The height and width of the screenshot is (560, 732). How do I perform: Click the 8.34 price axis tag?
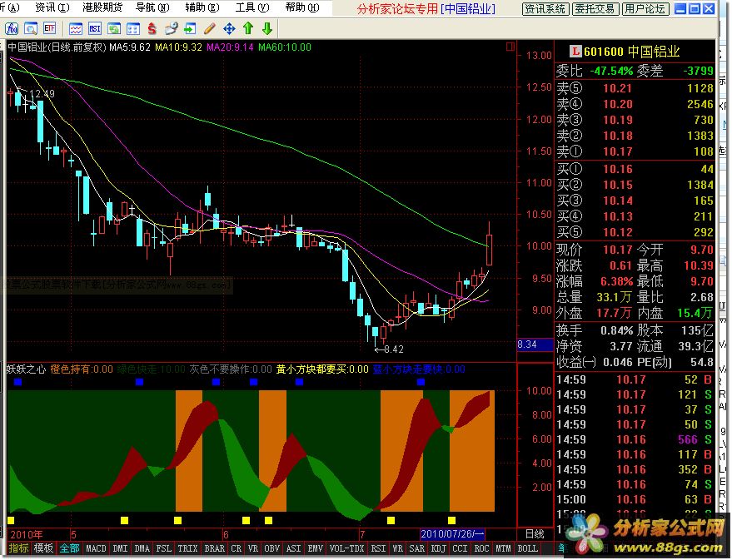(535, 344)
